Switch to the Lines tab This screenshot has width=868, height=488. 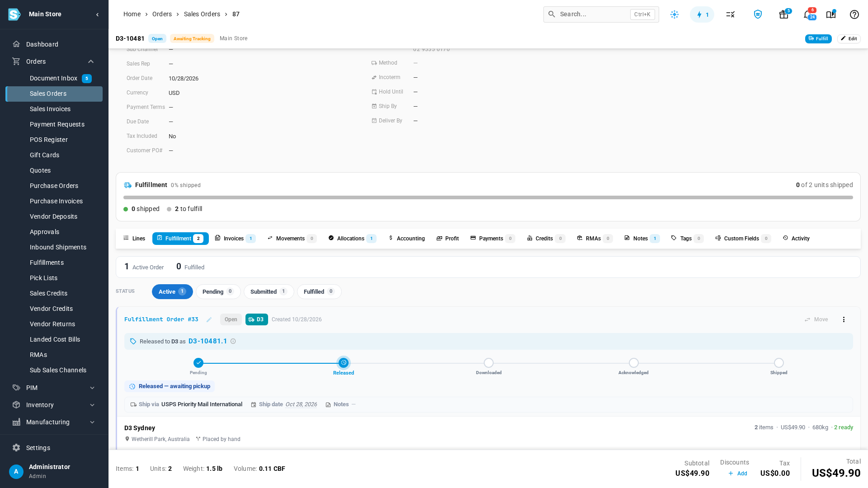click(134, 239)
